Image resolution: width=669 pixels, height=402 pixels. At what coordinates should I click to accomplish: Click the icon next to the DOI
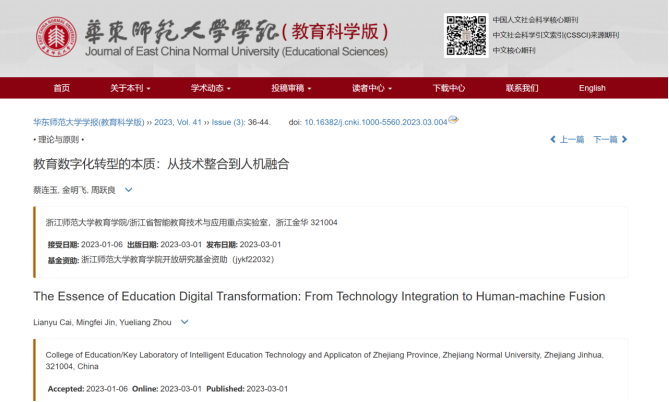pos(454,120)
